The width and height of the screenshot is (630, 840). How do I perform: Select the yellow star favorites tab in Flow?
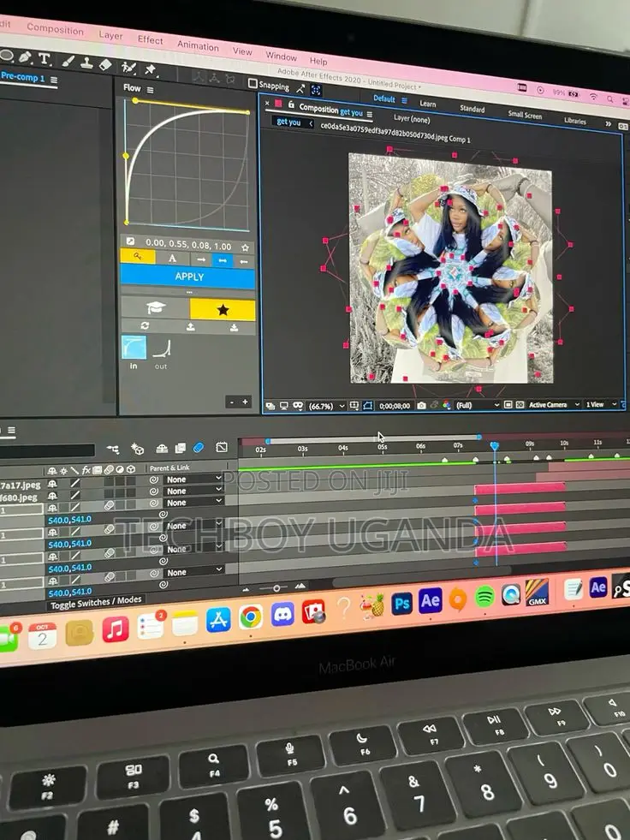pos(223,310)
